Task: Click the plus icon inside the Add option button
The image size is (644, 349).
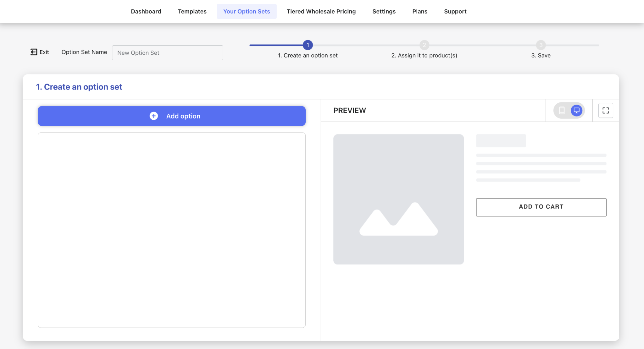Action: [153, 116]
